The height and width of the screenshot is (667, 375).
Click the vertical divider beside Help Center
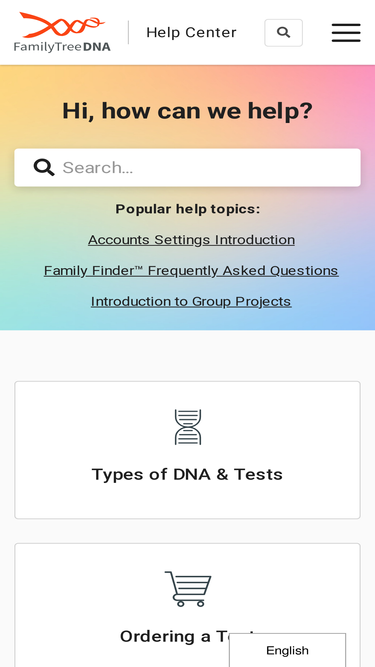coord(128,32)
